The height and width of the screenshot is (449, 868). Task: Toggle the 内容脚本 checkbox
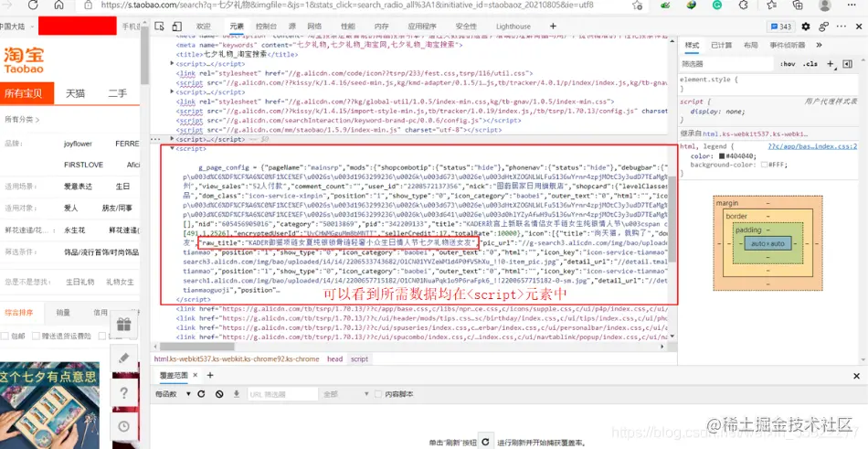[x=378, y=394]
